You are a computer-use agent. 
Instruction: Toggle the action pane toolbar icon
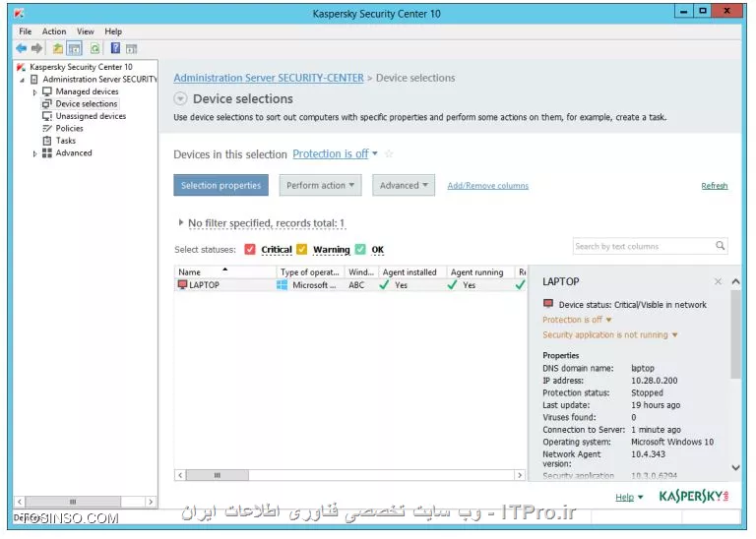click(x=131, y=48)
